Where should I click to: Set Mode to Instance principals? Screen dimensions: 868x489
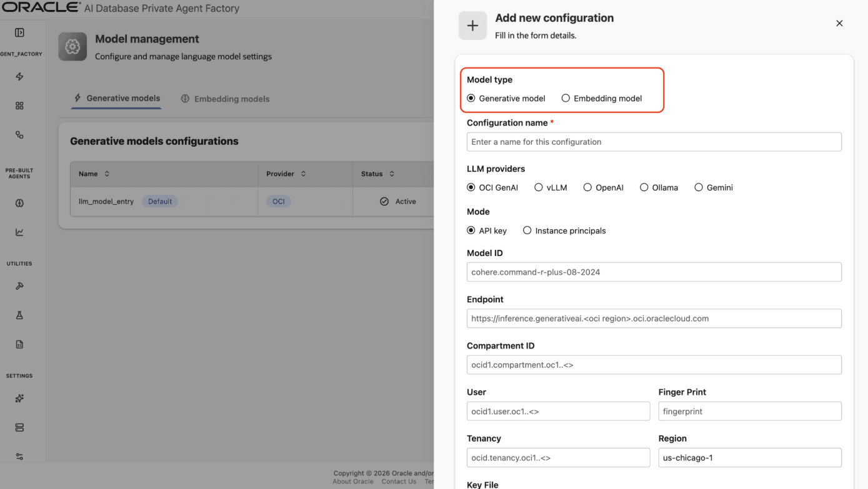tap(527, 230)
